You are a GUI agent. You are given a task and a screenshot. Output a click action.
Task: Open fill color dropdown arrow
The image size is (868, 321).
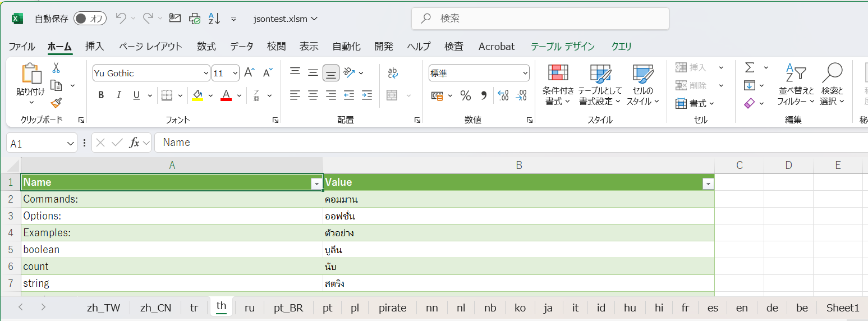pos(210,95)
